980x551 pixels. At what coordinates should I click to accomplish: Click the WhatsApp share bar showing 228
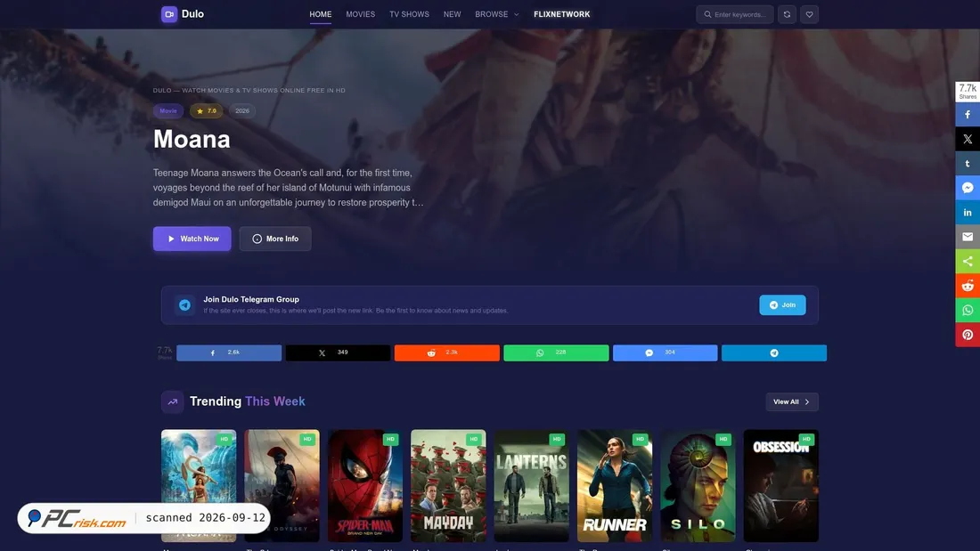point(556,353)
